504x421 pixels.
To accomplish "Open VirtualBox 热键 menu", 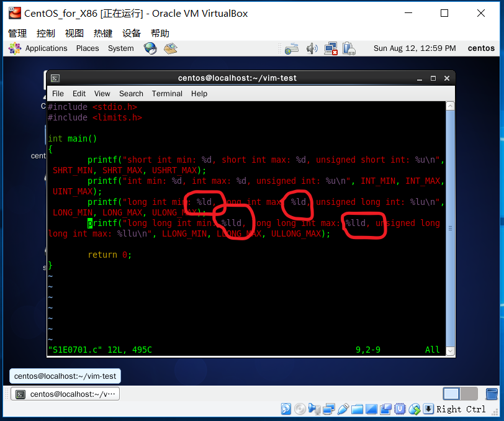I will pyautogui.click(x=103, y=33).
